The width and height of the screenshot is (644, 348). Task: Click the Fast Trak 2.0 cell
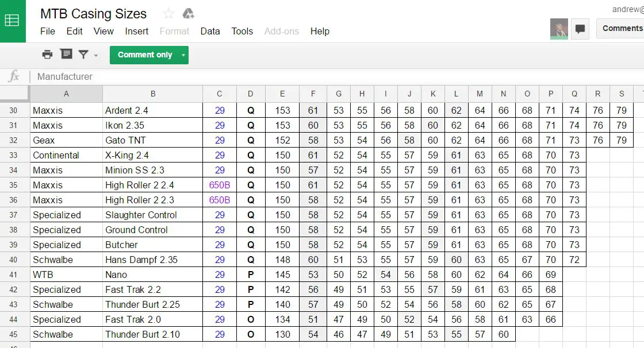pyautogui.click(x=153, y=320)
